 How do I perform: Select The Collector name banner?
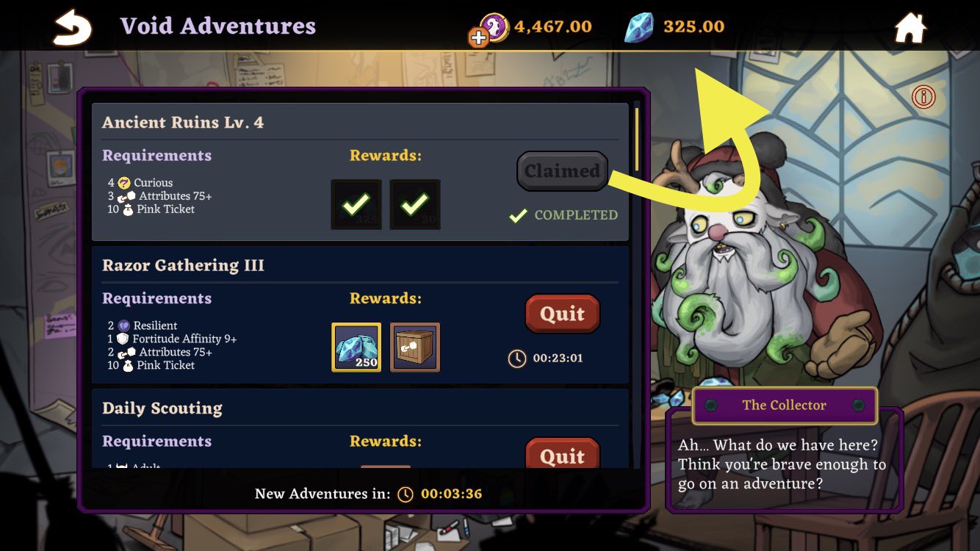coord(785,406)
